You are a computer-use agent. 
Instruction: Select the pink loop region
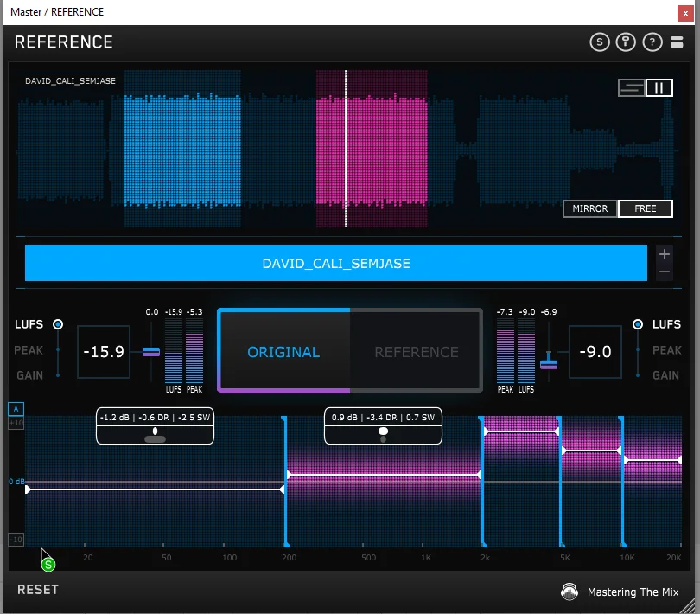[x=372, y=149]
